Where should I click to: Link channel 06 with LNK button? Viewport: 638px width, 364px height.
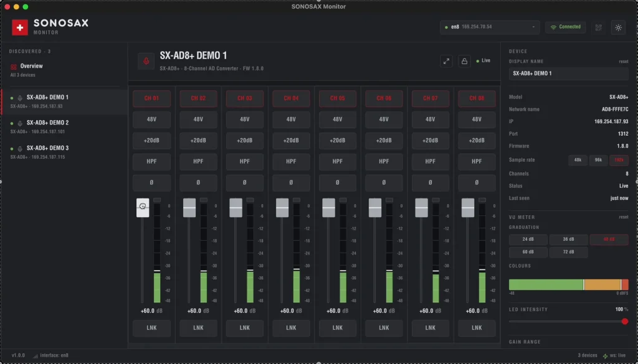(384, 328)
